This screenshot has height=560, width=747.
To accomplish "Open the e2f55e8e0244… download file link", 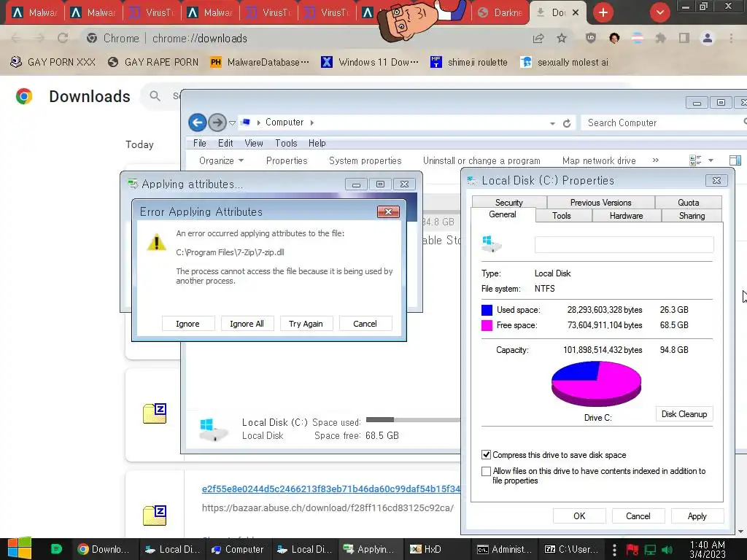I will (x=331, y=489).
